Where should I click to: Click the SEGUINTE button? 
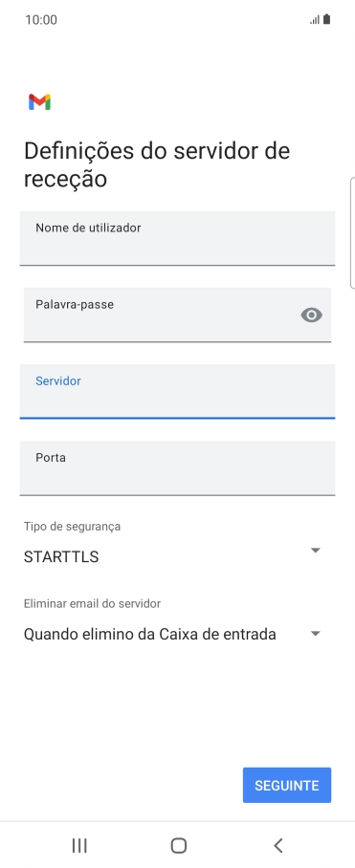287,785
